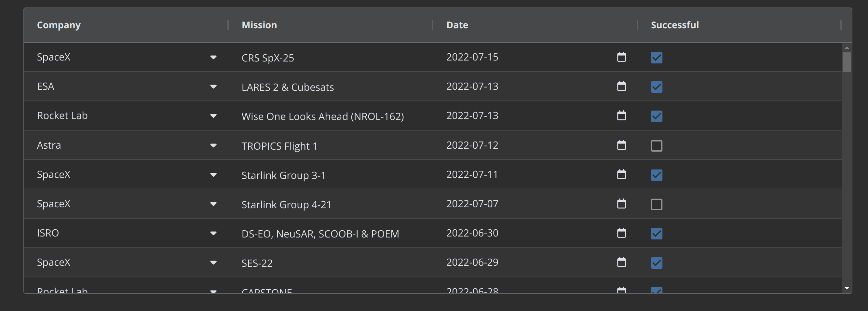
Task: Open date picker for SES-22 mission
Action: coord(621,263)
